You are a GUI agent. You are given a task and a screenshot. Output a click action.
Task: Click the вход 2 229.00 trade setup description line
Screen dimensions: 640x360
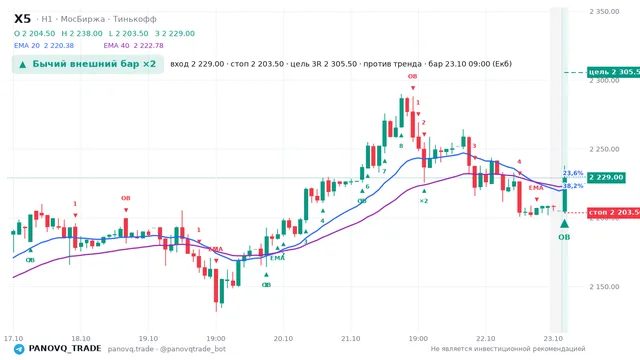click(x=341, y=64)
